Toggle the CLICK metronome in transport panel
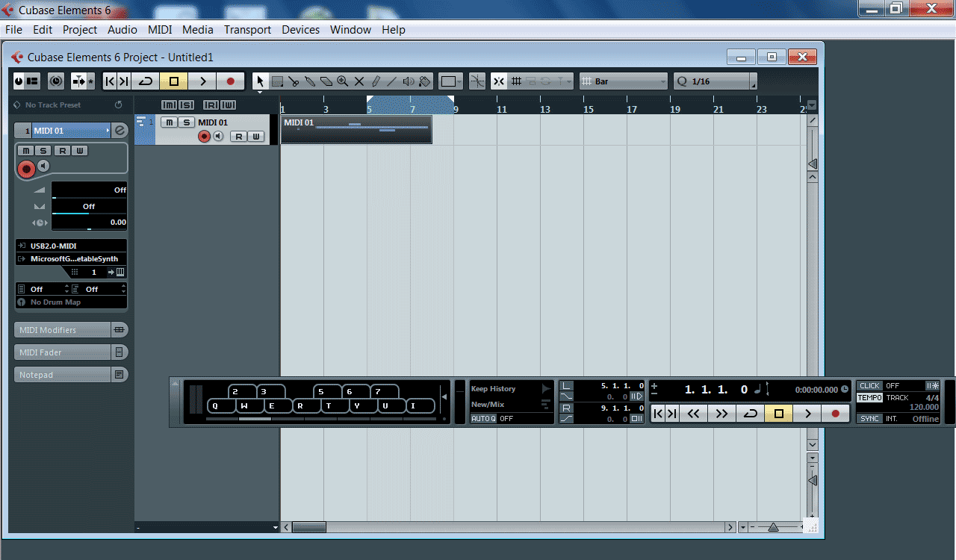The width and height of the screenshot is (956, 560). click(x=869, y=386)
